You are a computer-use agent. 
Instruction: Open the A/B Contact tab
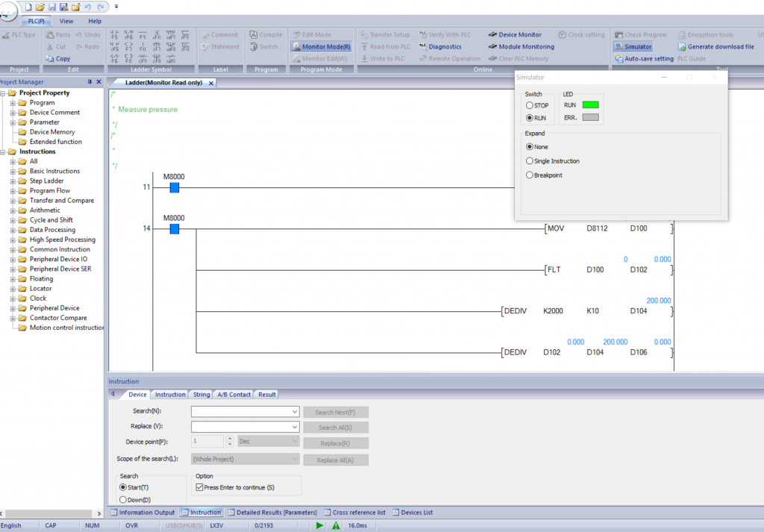234,394
